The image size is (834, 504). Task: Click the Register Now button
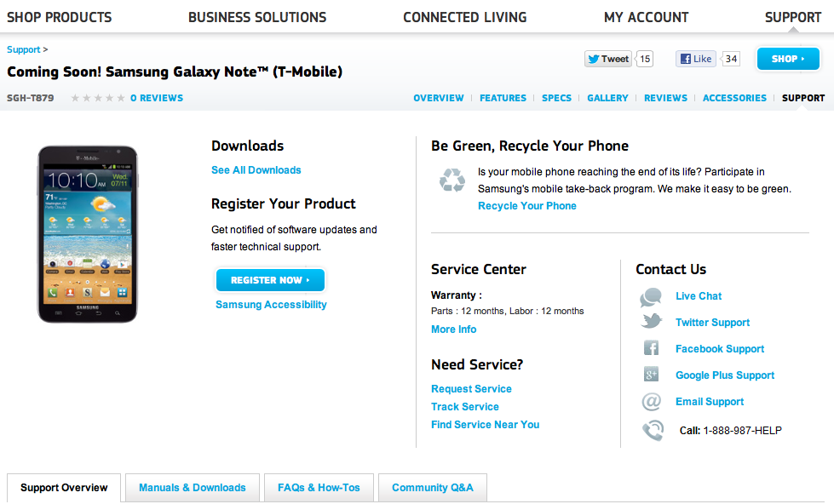coord(270,280)
